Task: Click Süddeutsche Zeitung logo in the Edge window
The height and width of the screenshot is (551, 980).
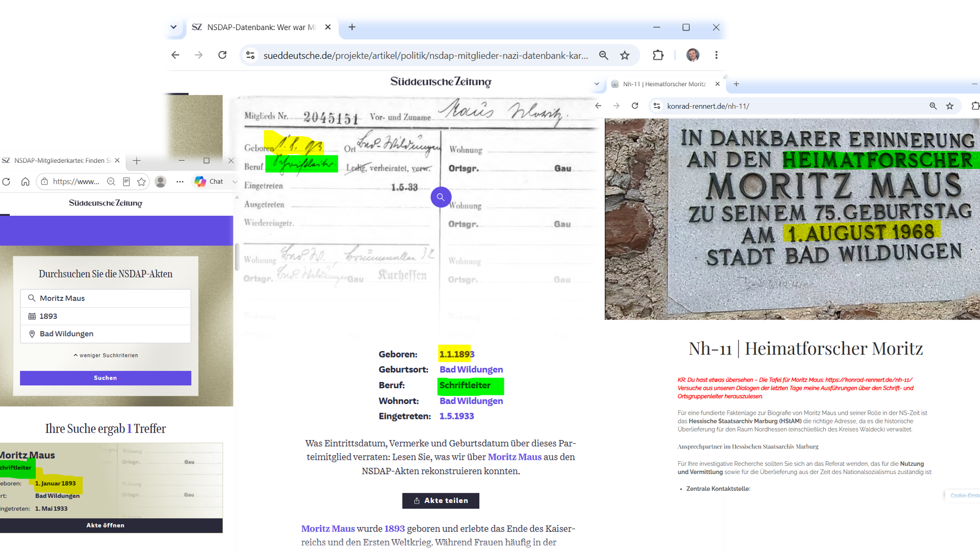Action: pyautogui.click(x=106, y=203)
